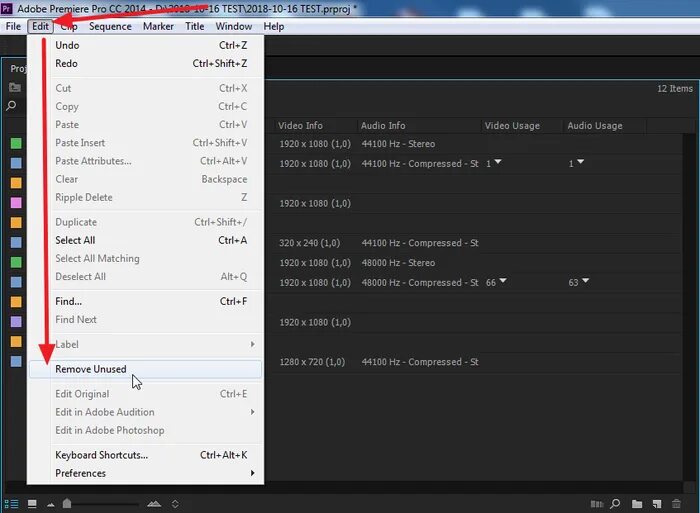Click the second green label swatch
The height and width of the screenshot is (513, 700).
[16, 262]
